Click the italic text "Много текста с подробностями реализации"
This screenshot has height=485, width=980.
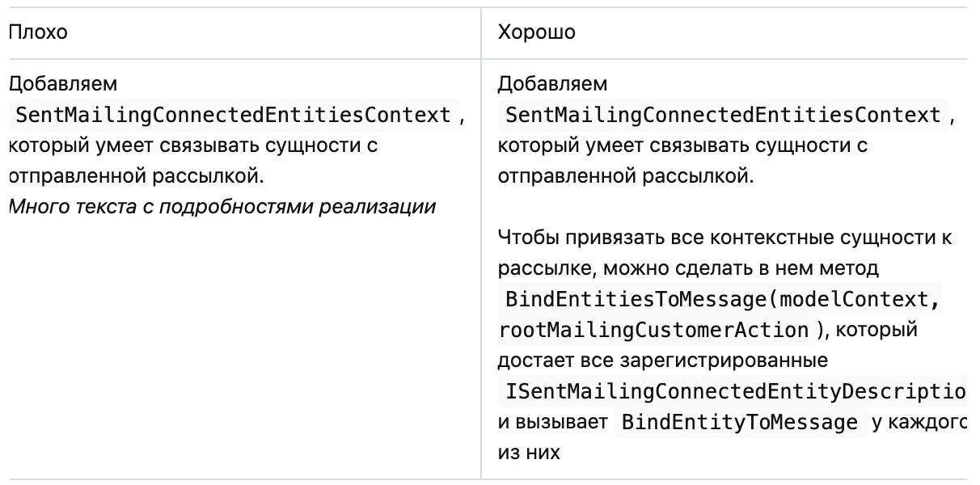pos(222,207)
